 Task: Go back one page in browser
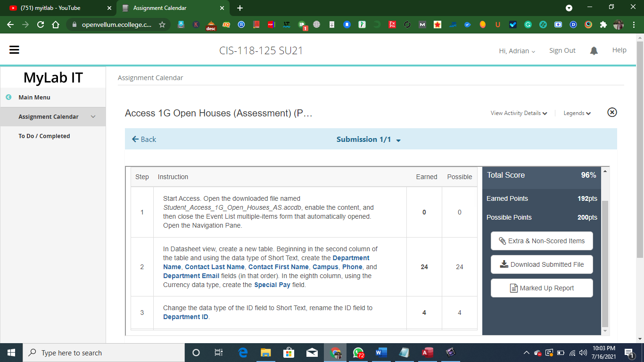[x=10, y=25]
